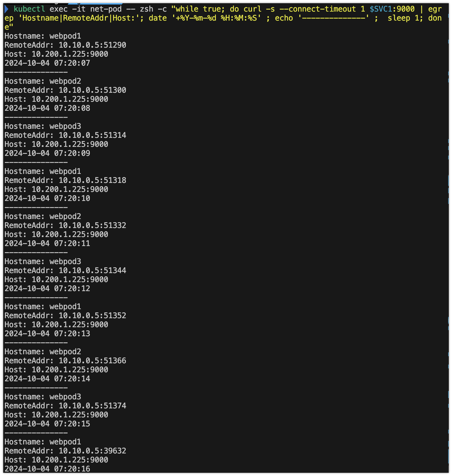
Task: Click the RemoteAddr line ending in 51366
Action: tap(65, 361)
